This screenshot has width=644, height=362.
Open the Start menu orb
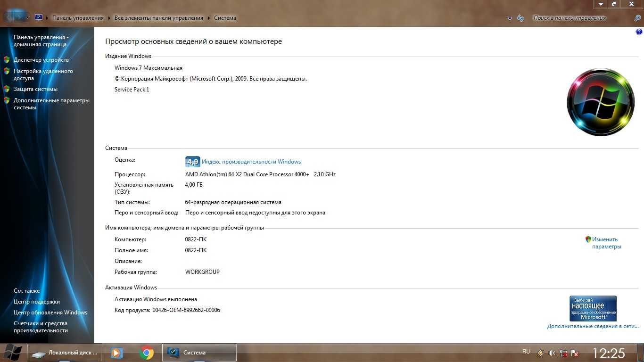[x=13, y=352]
